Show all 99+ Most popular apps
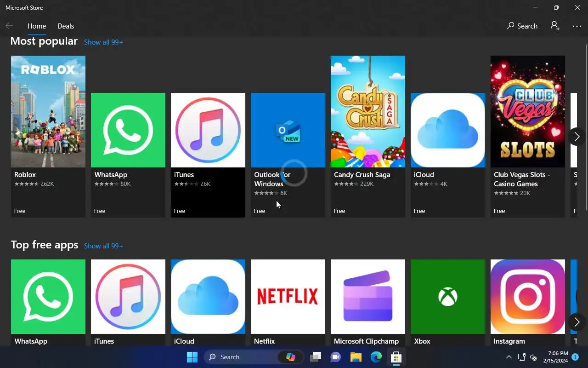 click(103, 42)
